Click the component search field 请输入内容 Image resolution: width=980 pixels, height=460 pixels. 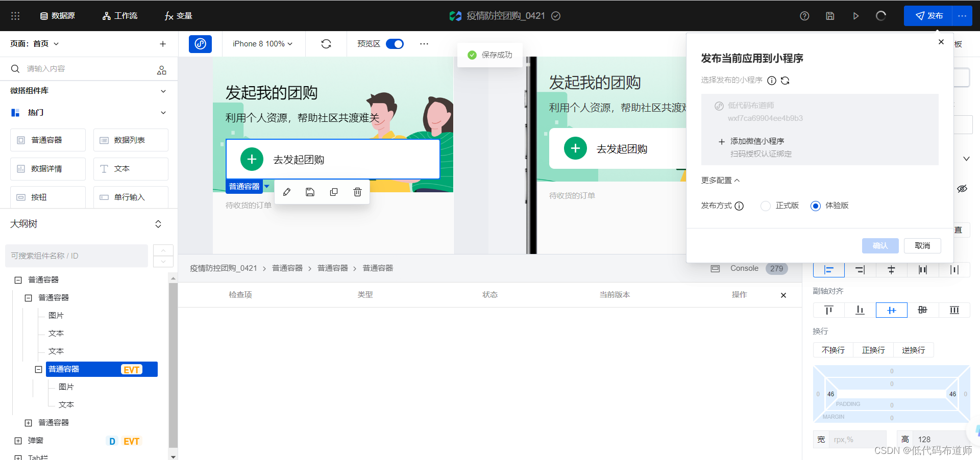tap(82, 69)
